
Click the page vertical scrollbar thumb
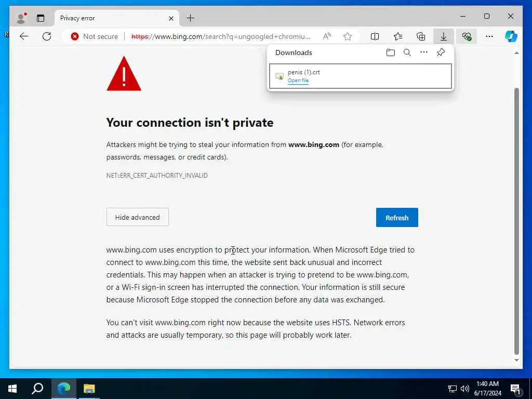516,220
